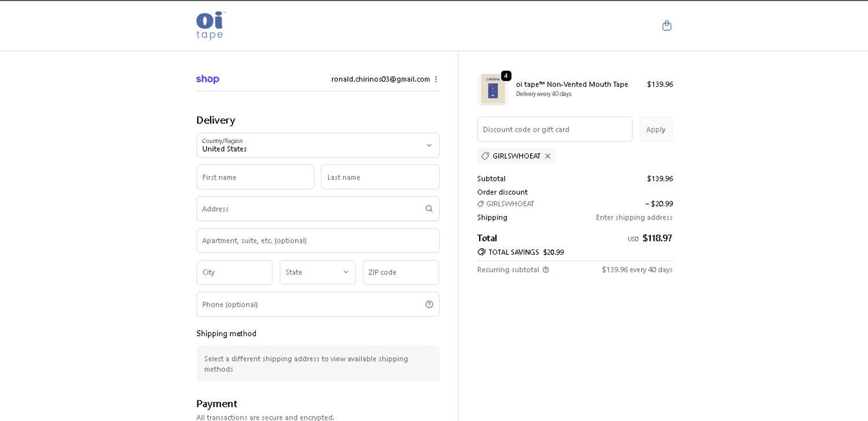Click the total amount $118.97
The height and width of the screenshot is (421, 868).
[x=657, y=238]
